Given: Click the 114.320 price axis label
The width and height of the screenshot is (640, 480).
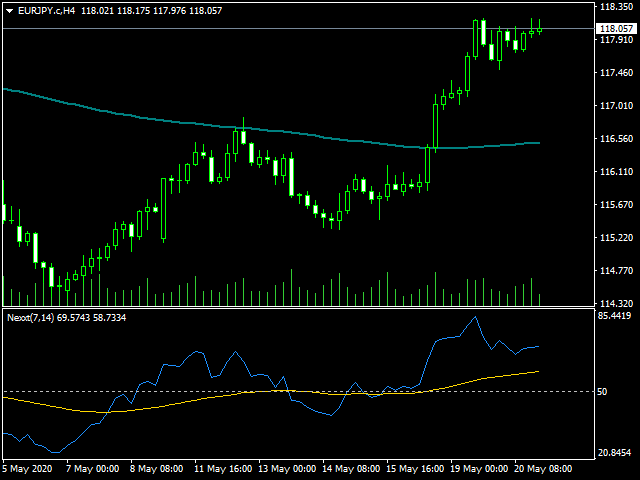Looking at the screenshot, I should click(x=616, y=304).
